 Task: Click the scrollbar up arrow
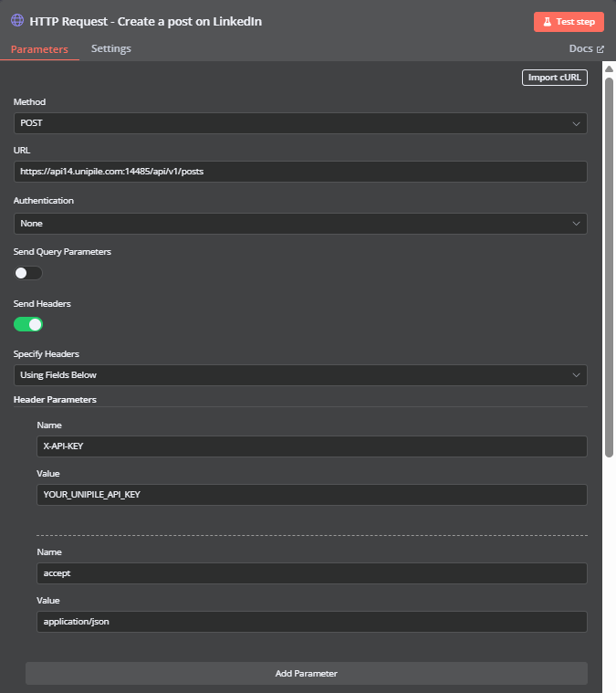pyautogui.click(x=609, y=68)
